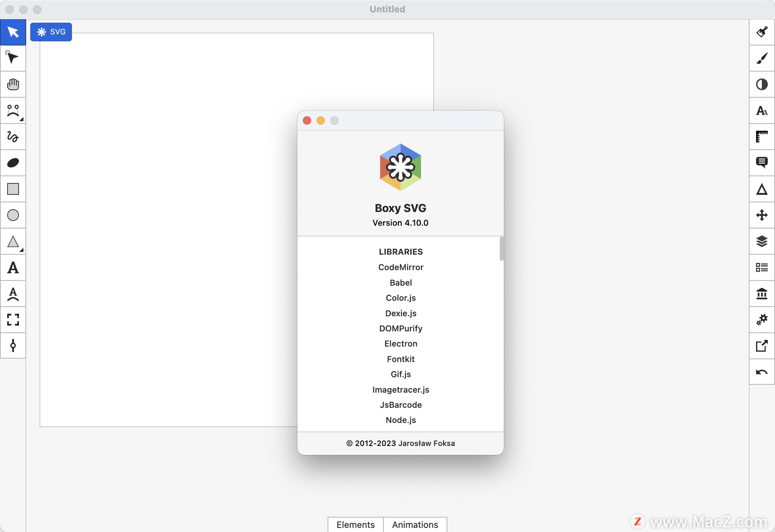This screenshot has width=775, height=532.
Task: Open the Fill paint panel
Action: click(x=762, y=32)
